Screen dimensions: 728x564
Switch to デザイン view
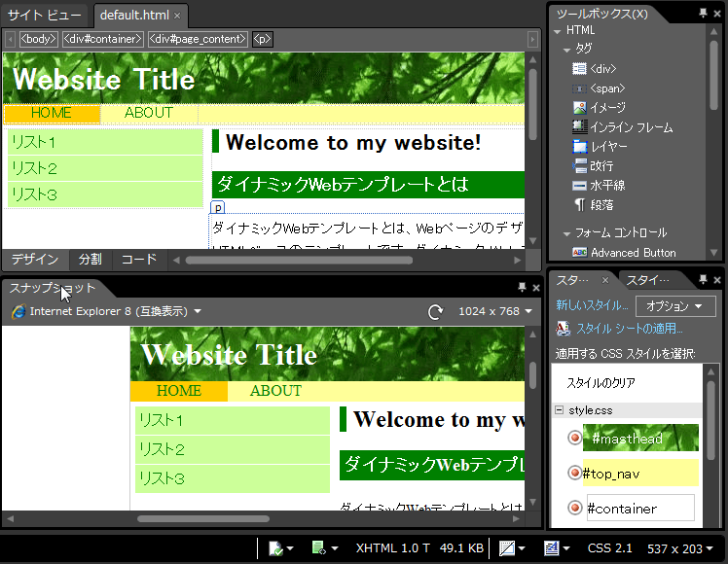pyautogui.click(x=35, y=260)
